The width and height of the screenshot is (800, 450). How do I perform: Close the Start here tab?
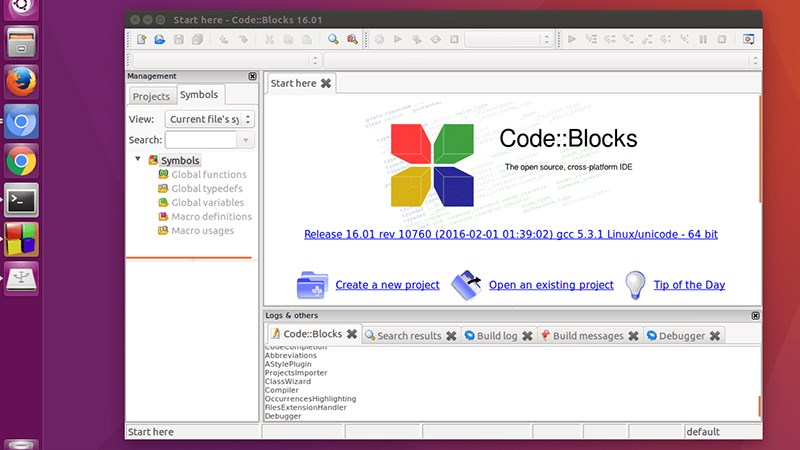[326, 83]
